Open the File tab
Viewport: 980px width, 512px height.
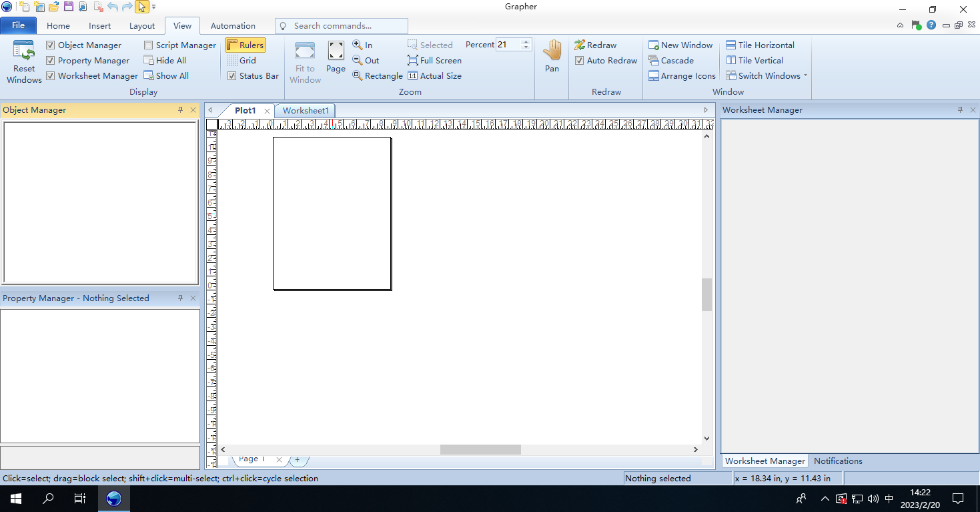pos(18,25)
